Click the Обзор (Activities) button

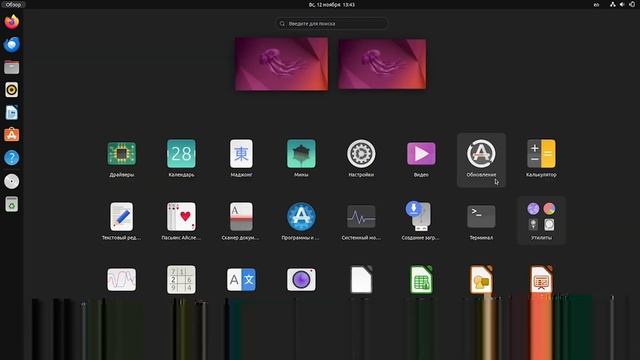point(13,4)
